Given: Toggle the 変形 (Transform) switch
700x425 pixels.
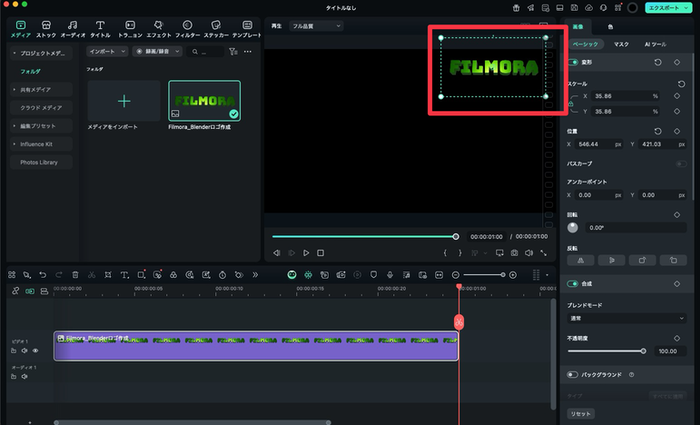Looking at the screenshot, I should click(573, 62).
